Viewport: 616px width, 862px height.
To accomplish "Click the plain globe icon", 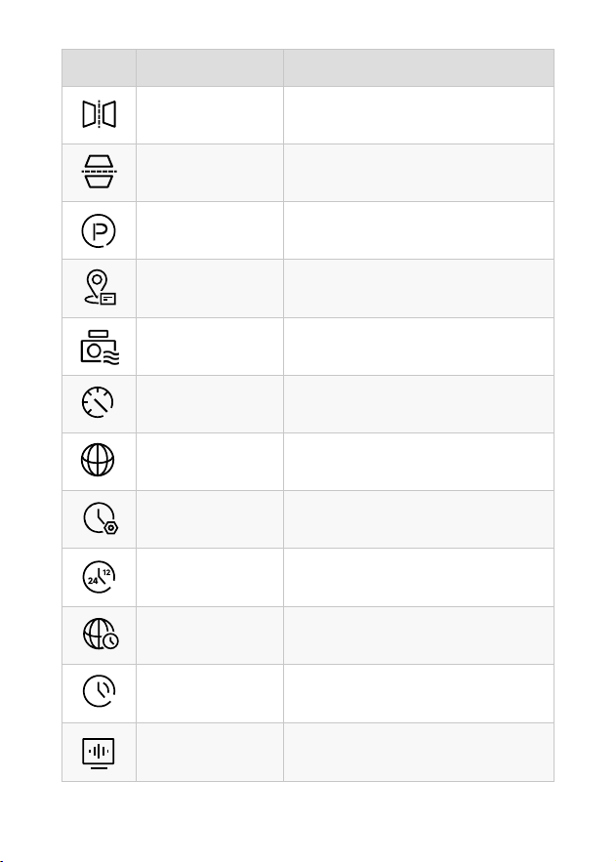I will click(x=98, y=460).
